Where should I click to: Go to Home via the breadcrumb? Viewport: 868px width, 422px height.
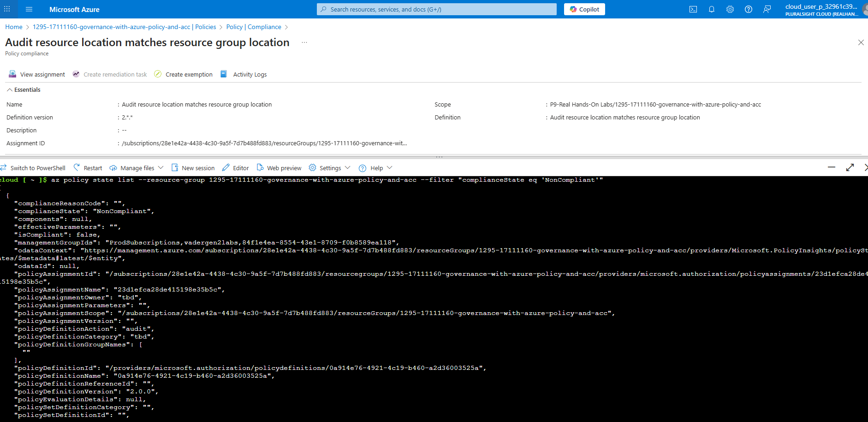pyautogui.click(x=13, y=27)
